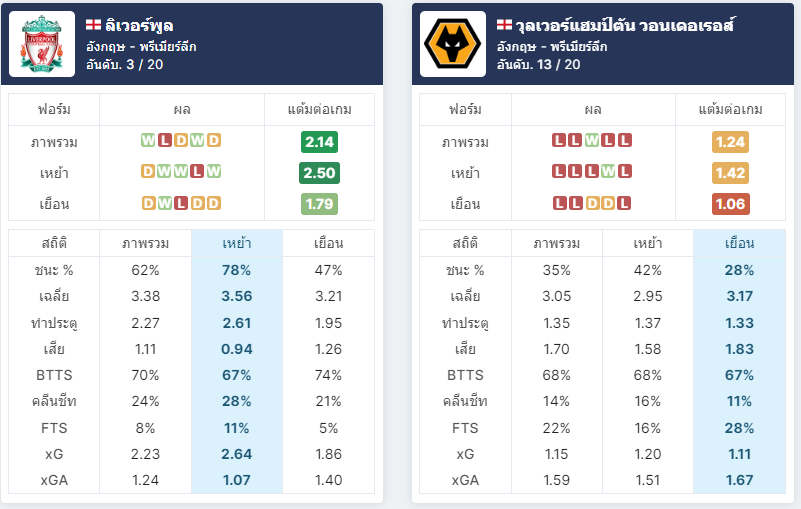Click the Wolverhampton Wanderers wolf logo

coord(453,44)
